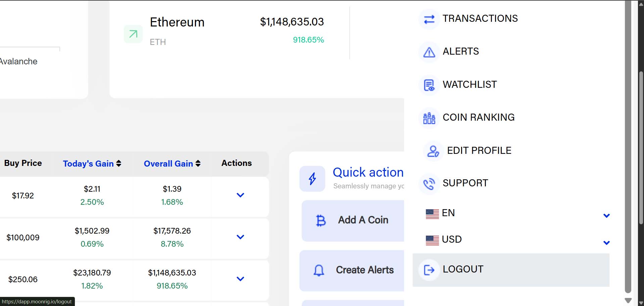Click the Edit Profile user icon
Screen dimensions: 644x306
point(433,151)
